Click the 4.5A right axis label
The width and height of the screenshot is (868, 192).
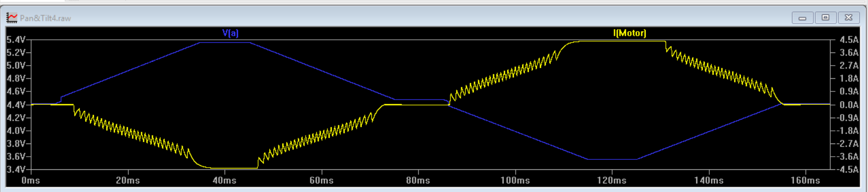click(849, 40)
